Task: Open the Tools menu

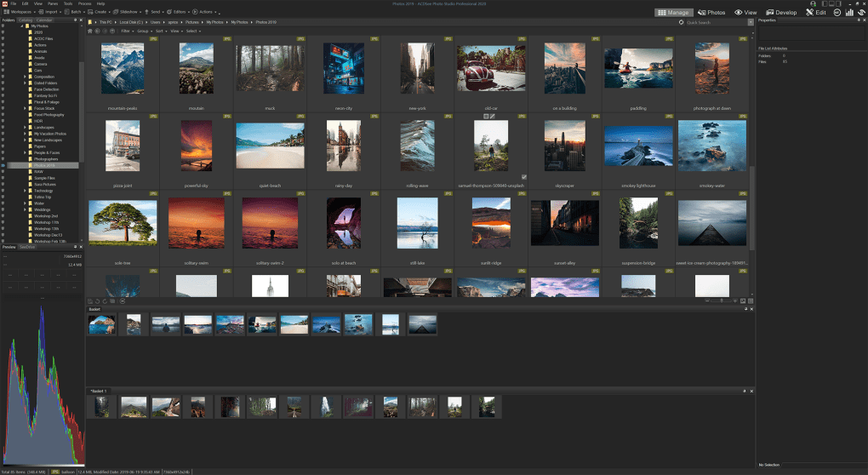Action: (x=68, y=3)
